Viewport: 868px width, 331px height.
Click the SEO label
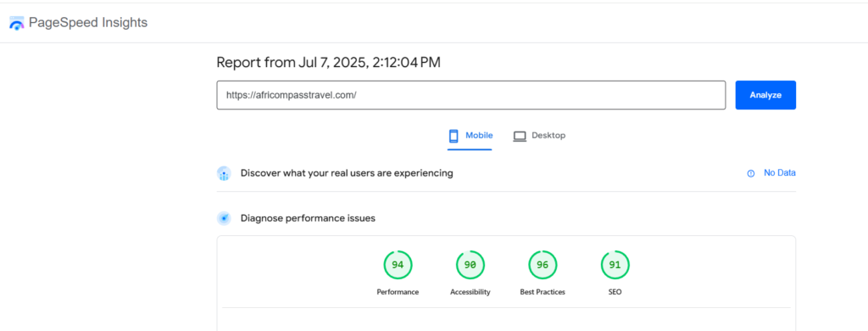[615, 292]
